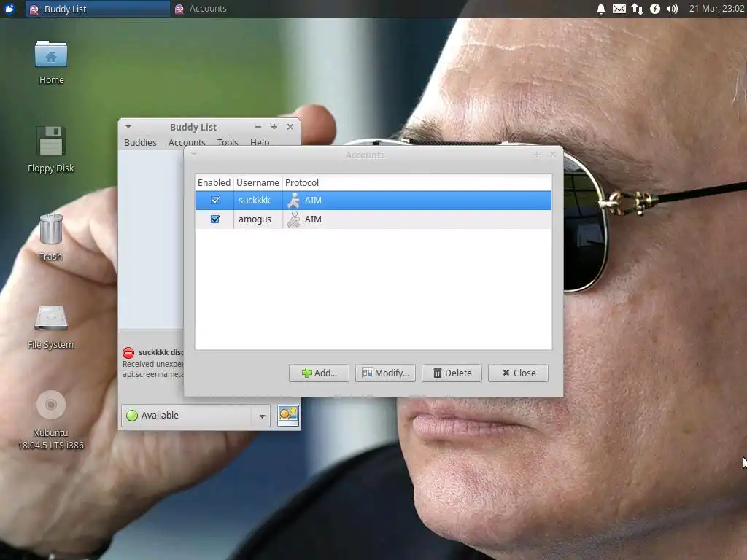Click the red disconnected error icon for suckkkk
The width and height of the screenshot is (747, 560).
pos(128,353)
